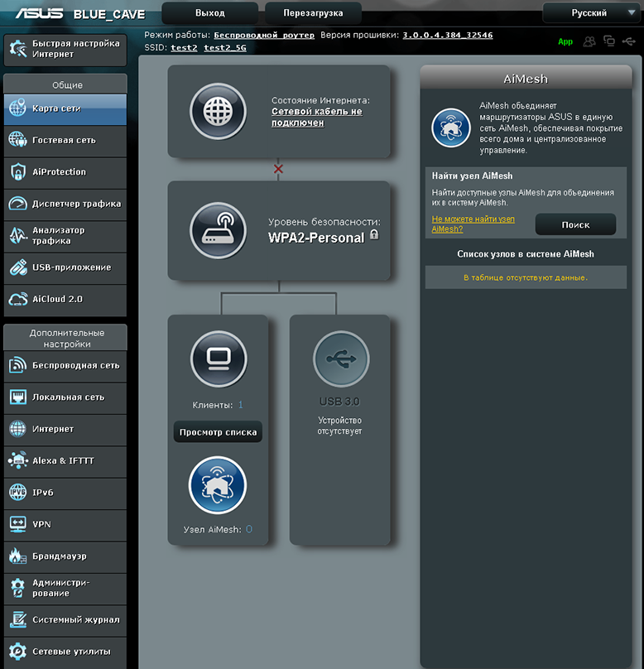Click the AiMesh node count 0

(x=249, y=529)
